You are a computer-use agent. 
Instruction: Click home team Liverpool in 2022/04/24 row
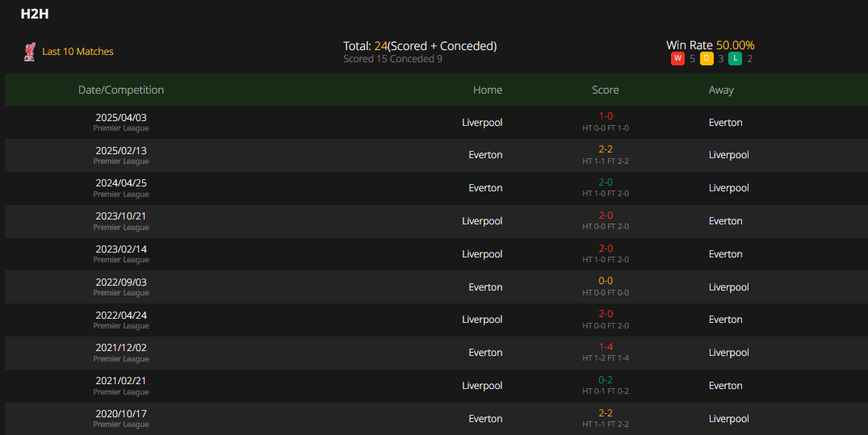[x=482, y=320]
